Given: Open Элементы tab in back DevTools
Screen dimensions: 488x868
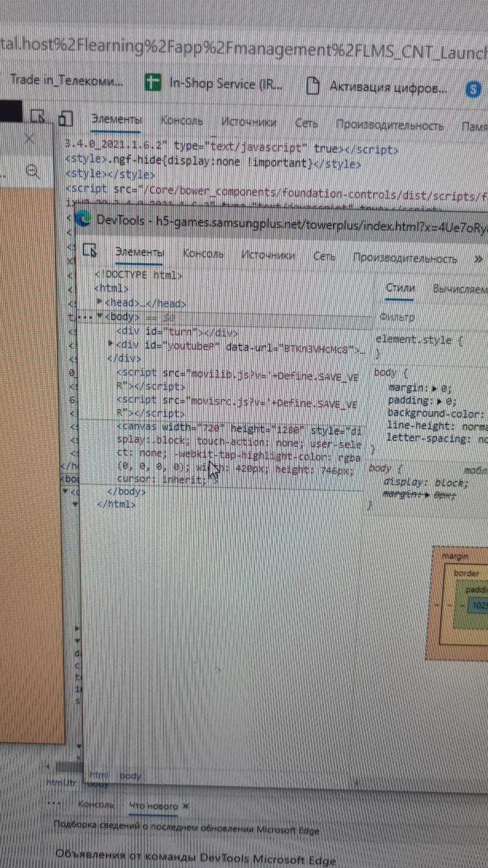Looking at the screenshot, I should tap(117, 119).
